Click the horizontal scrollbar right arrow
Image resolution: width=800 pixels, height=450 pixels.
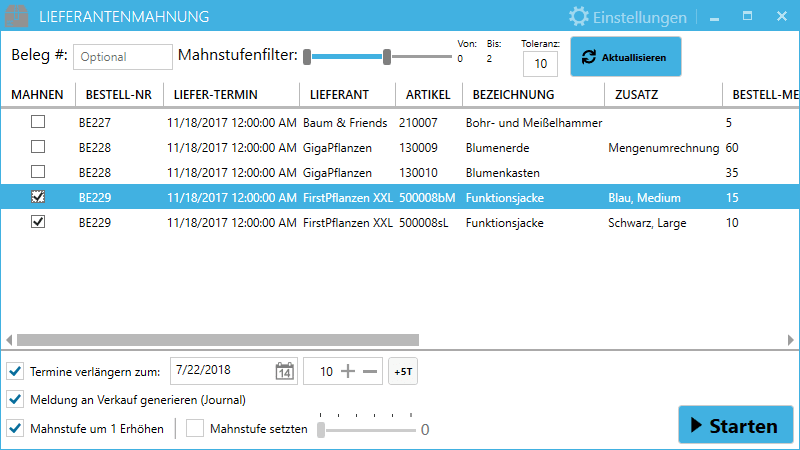pos(793,339)
